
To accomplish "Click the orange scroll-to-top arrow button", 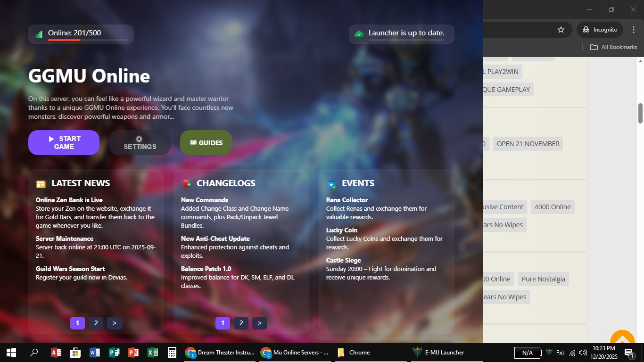I will click(x=622, y=338).
